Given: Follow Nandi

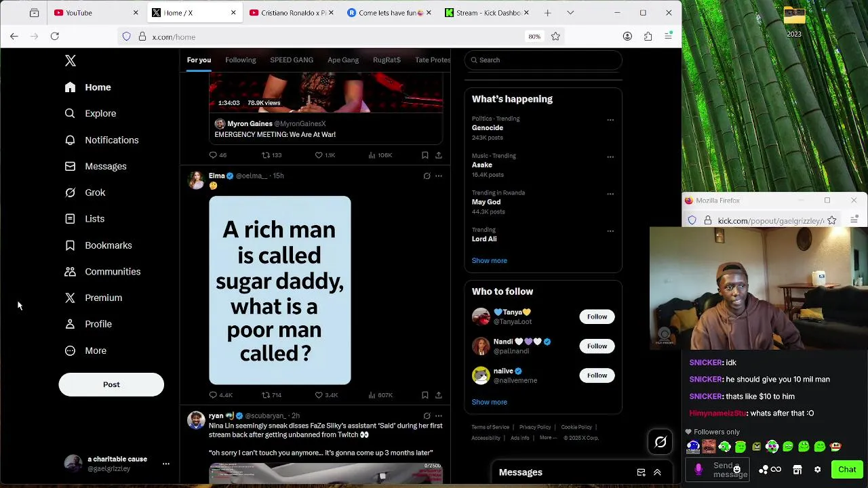Looking at the screenshot, I should point(597,346).
